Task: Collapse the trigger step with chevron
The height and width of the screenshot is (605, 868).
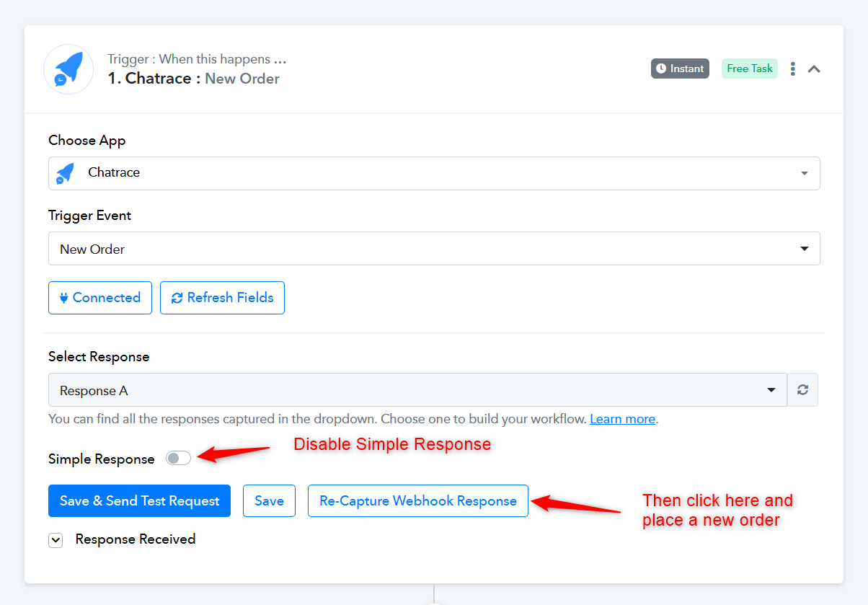Action: (814, 69)
